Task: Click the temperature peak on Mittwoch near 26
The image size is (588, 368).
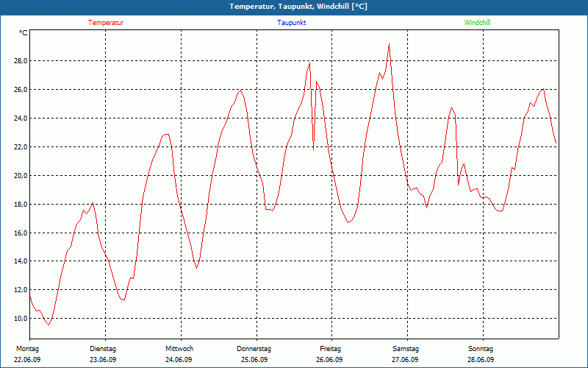Action: tap(241, 90)
